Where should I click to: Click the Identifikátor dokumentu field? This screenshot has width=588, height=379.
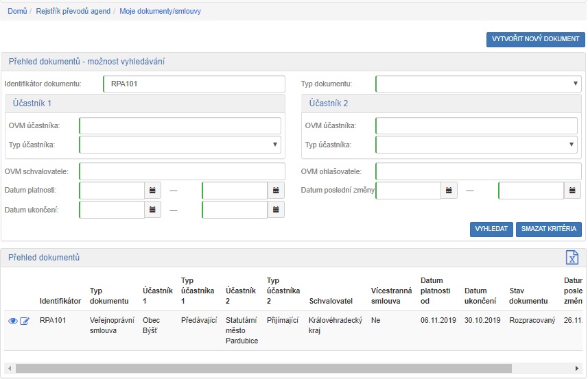pyautogui.click(x=193, y=84)
